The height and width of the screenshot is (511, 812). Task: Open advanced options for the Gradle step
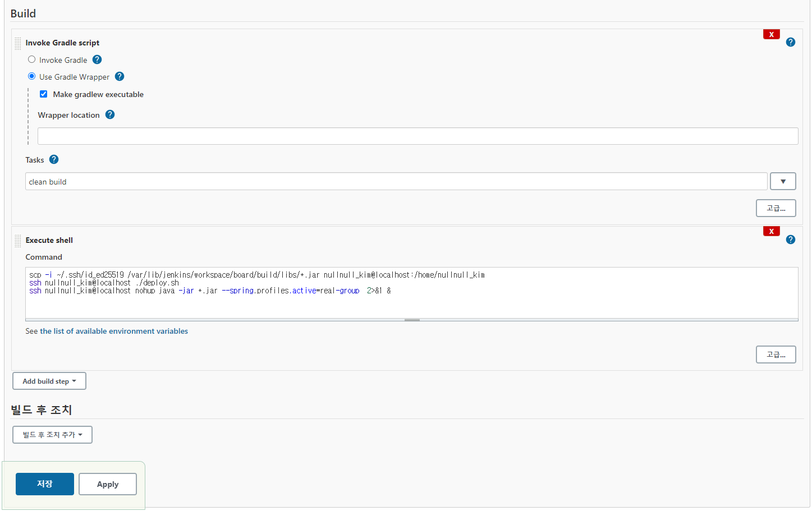tap(776, 208)
